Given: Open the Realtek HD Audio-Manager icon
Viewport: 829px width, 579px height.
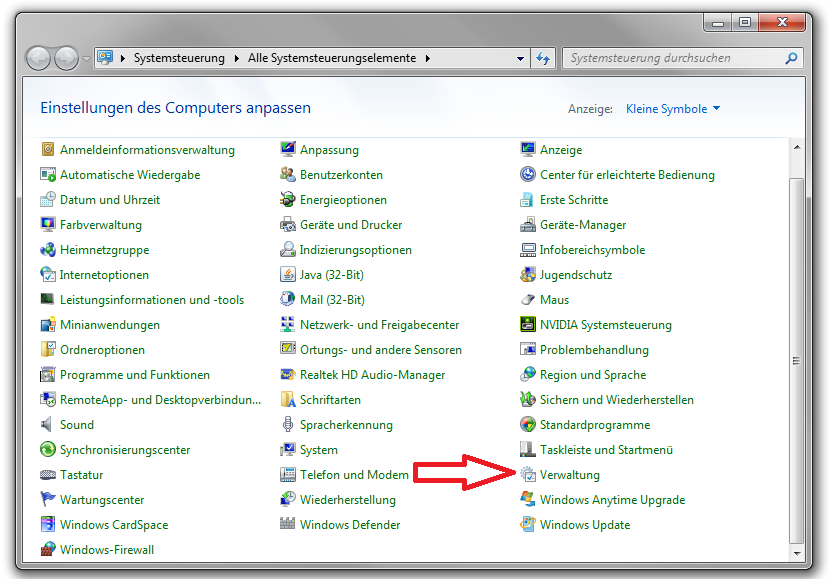Looking at the screenshot, I should point(288,374).
